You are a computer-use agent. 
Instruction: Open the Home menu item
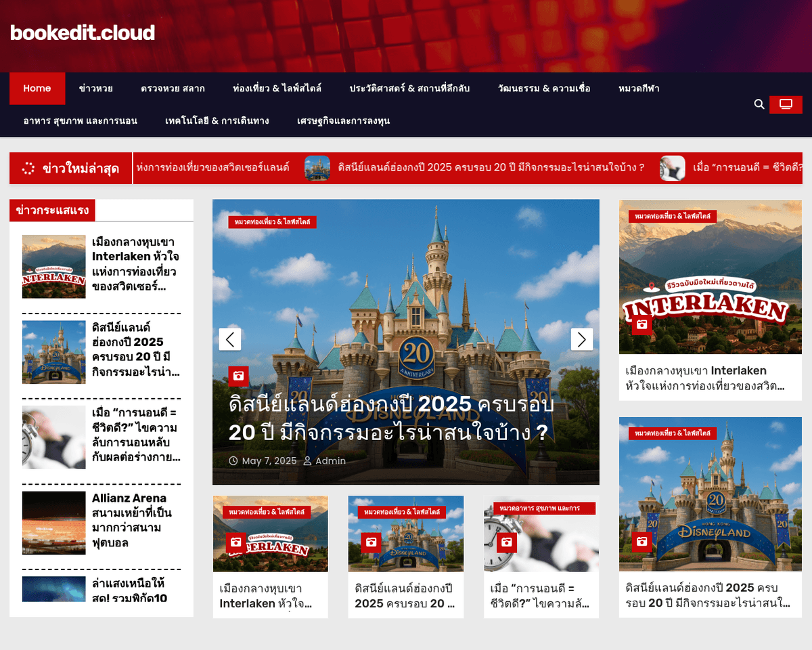click(x=37, y=89)
